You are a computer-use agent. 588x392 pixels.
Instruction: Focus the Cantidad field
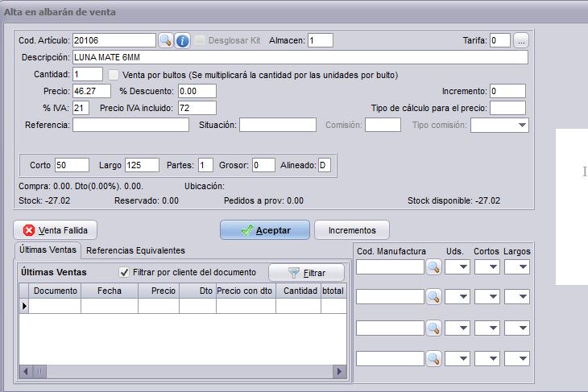(x=88, y=74)
